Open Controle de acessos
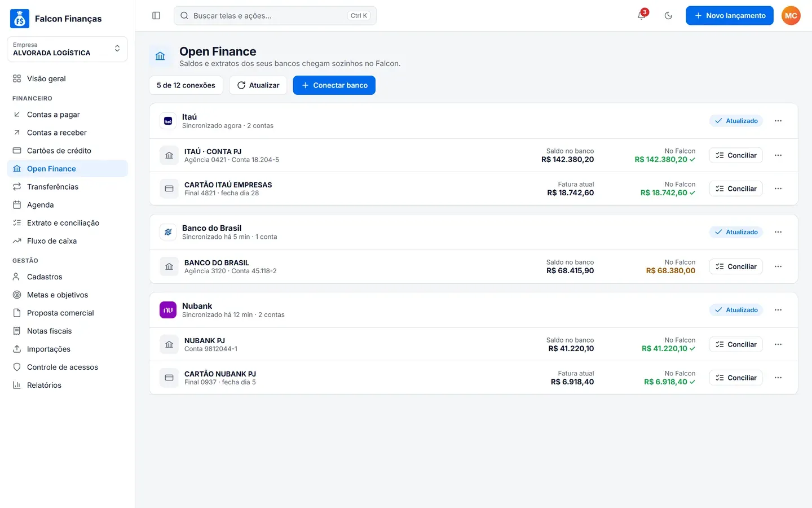Viewport: 812px width, 508px height. (67, 367)
